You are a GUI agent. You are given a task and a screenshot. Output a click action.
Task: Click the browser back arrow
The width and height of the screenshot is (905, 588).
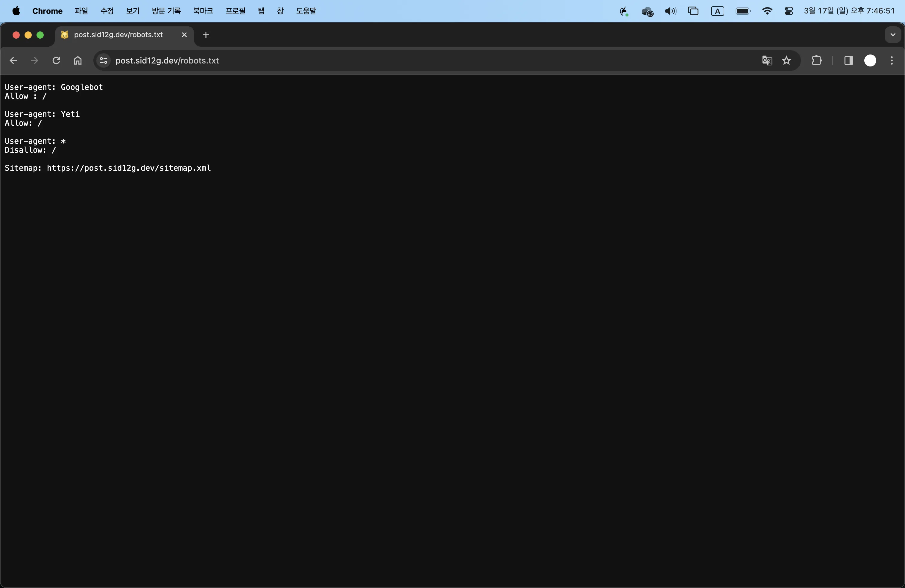coord(13,60)
